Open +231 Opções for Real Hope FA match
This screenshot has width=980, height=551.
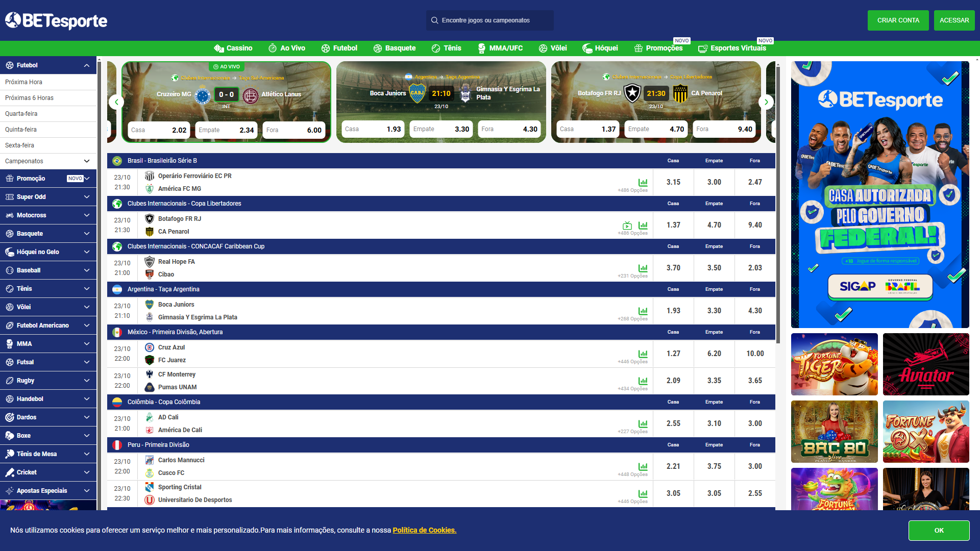coord(632,276)
